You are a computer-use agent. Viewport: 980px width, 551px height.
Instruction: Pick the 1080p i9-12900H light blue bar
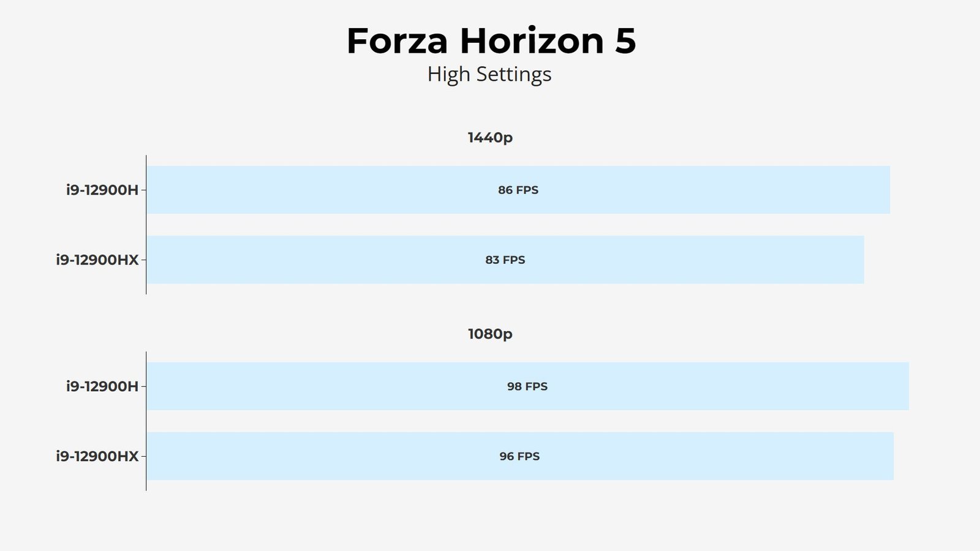pos(527,386)
